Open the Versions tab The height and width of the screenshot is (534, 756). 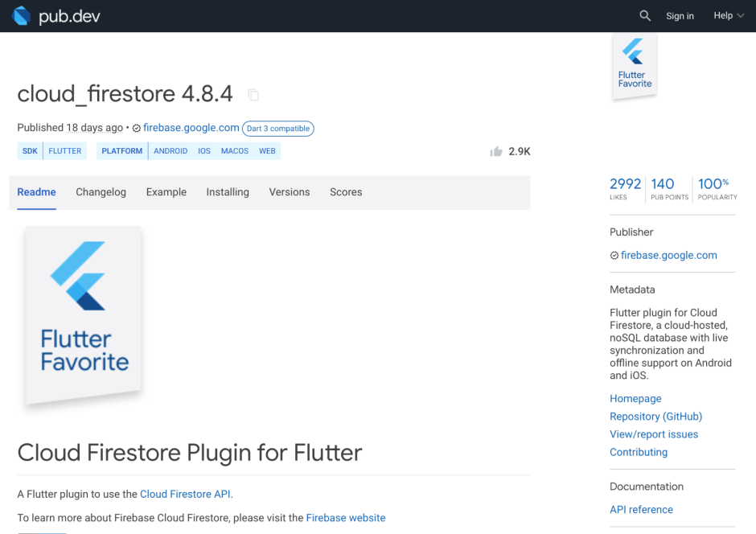click(289, 192)
